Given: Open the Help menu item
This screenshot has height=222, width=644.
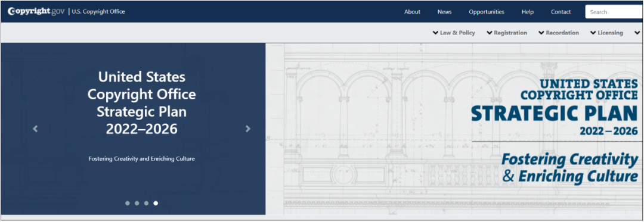Looking at the screenshot, I should [x=528, y=12].
